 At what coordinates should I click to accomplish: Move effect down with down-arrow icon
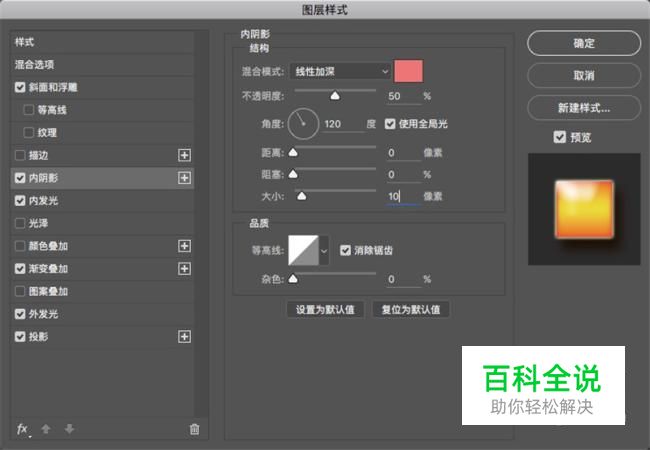[x=69, y=429]
